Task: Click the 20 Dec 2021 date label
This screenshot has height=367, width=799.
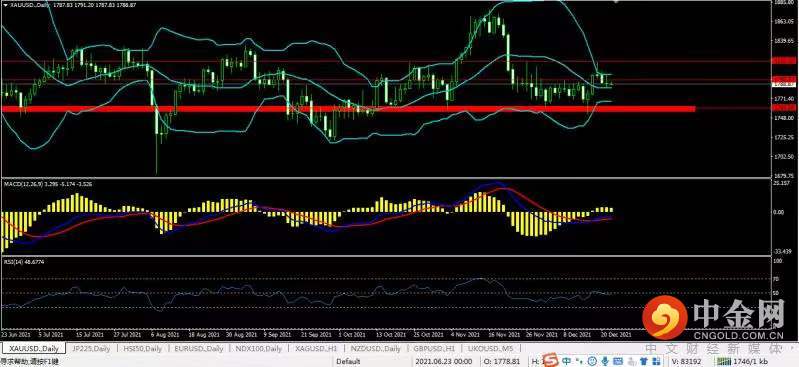Action: tap(617, 335)
